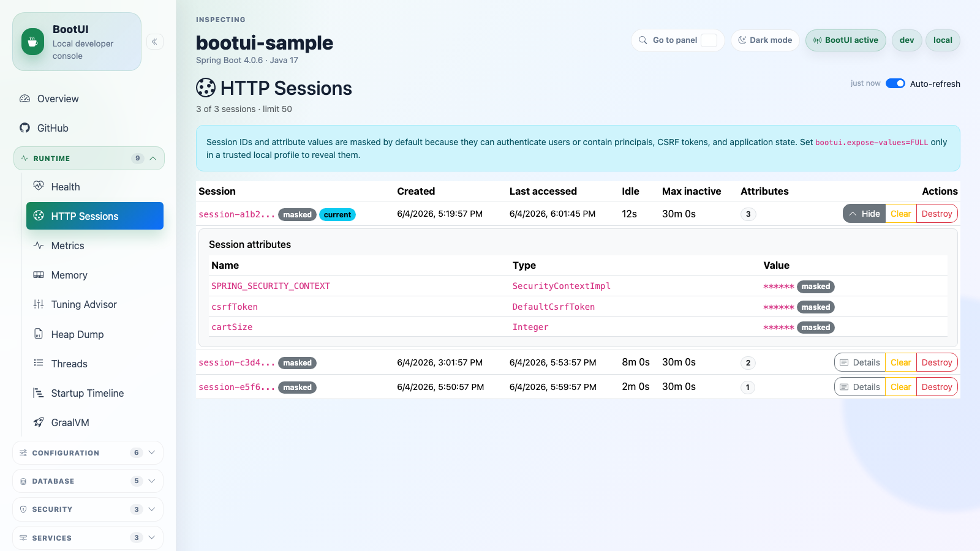Click the Services section icon
This screenshot has height=551, width=980.
23,538
